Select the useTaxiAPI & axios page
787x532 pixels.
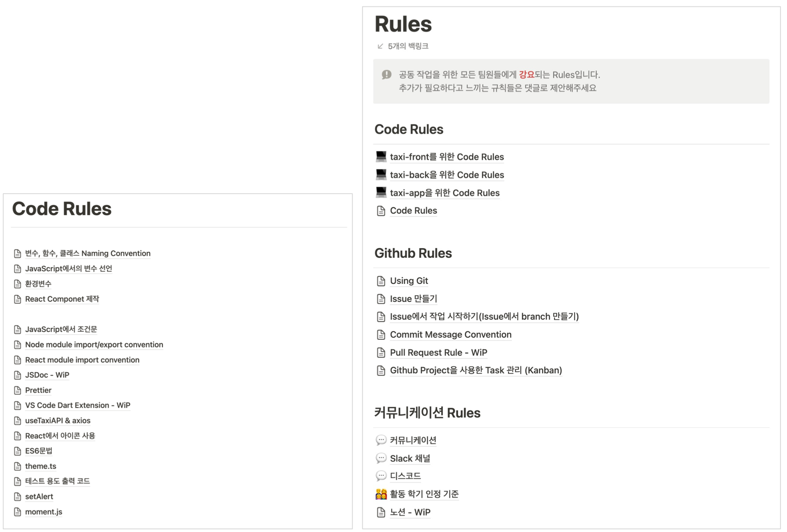[58, 421]
